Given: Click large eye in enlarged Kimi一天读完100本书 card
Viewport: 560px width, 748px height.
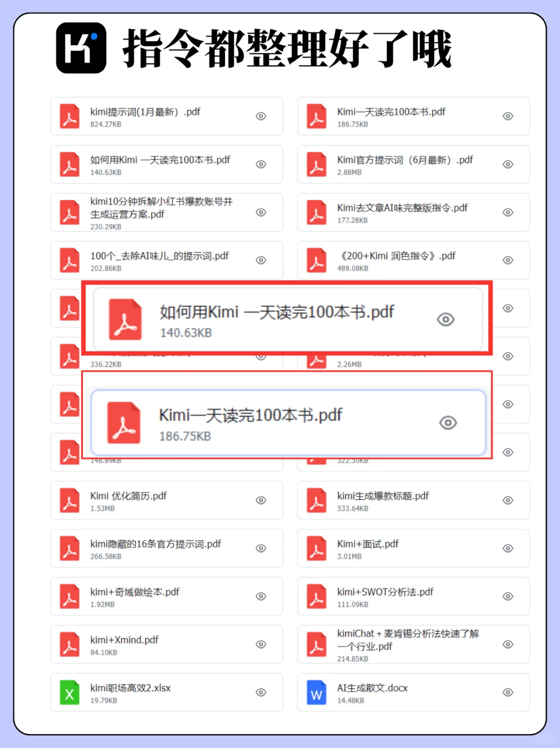Looking at the screenshot, I should click(x=448, y=422).
